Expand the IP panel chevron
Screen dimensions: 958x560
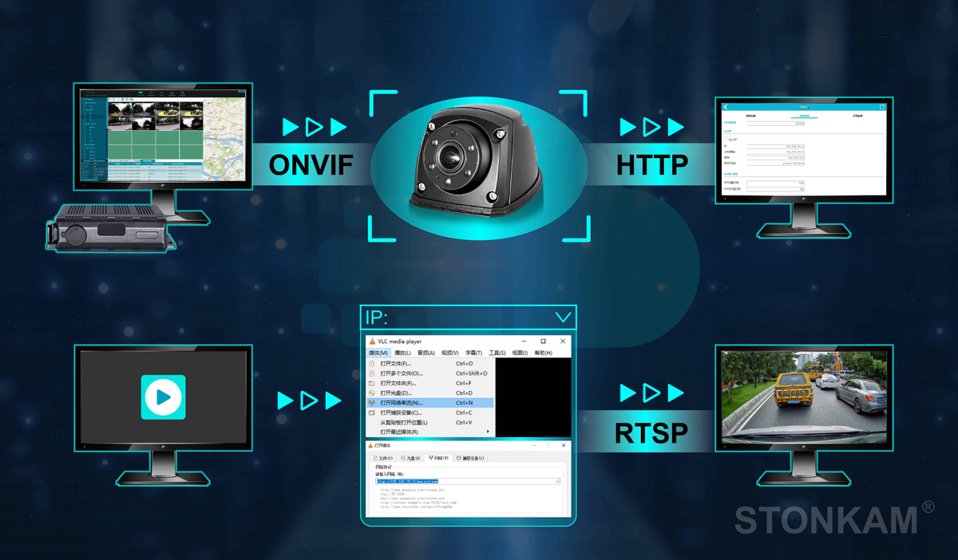tap(563, 317)
